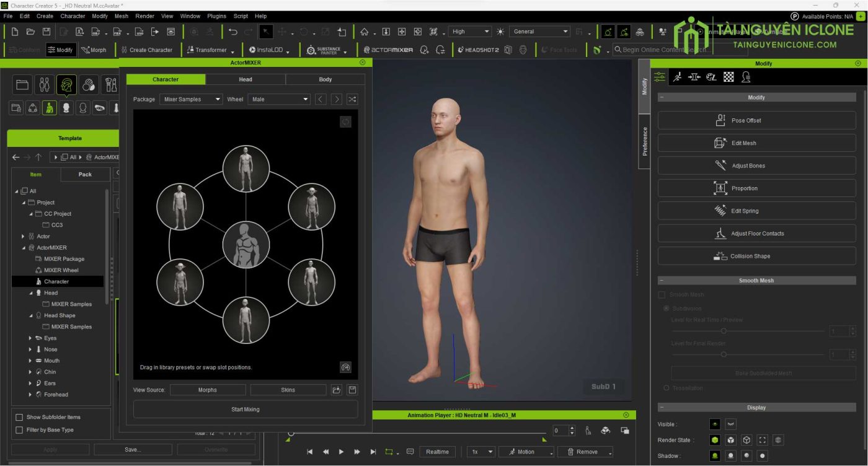
Task: Expand the Nose tree node
Action: coord(30,349)
